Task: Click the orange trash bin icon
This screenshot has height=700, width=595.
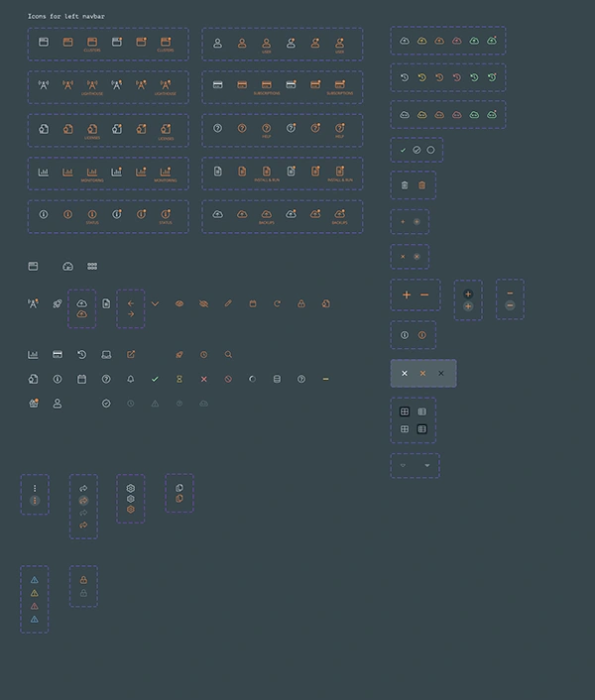Action: (x=421, y=185)
